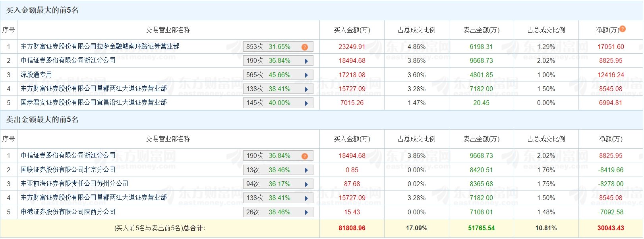Expand the arrow next to 145次 40.00%
The width and height of the screenshot is (644, 239).
pos(306,103)
